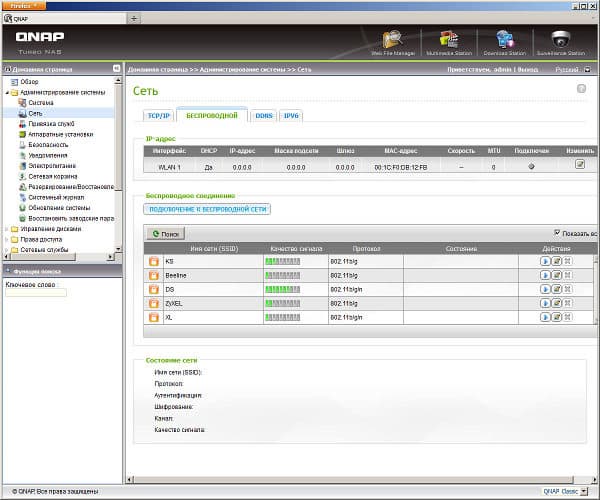This screenshot has width=600, height=500.
Task: Click the lock icon for ZyXEL network
Action: point(153,303)
